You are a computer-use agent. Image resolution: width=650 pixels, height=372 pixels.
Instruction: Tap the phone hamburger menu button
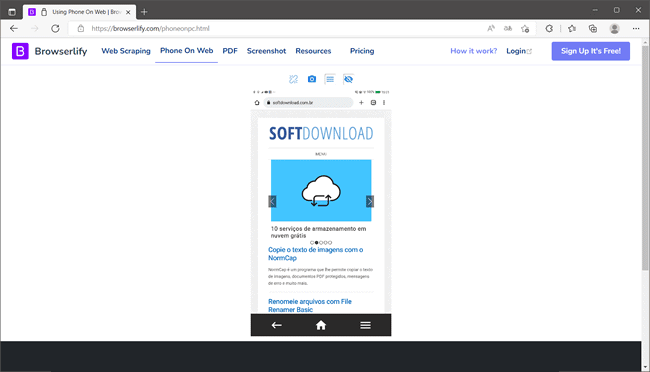click(365, 325)
